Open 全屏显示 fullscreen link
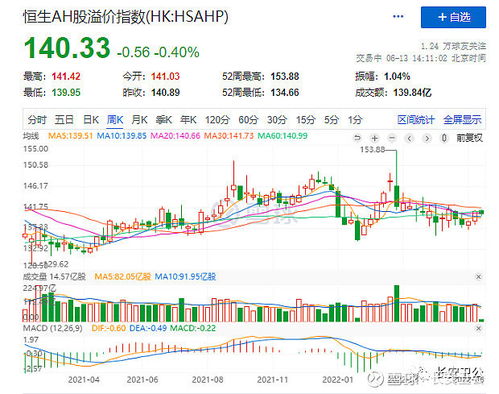The height and width of the screenshot is (394, 499). tap(462, 119)
